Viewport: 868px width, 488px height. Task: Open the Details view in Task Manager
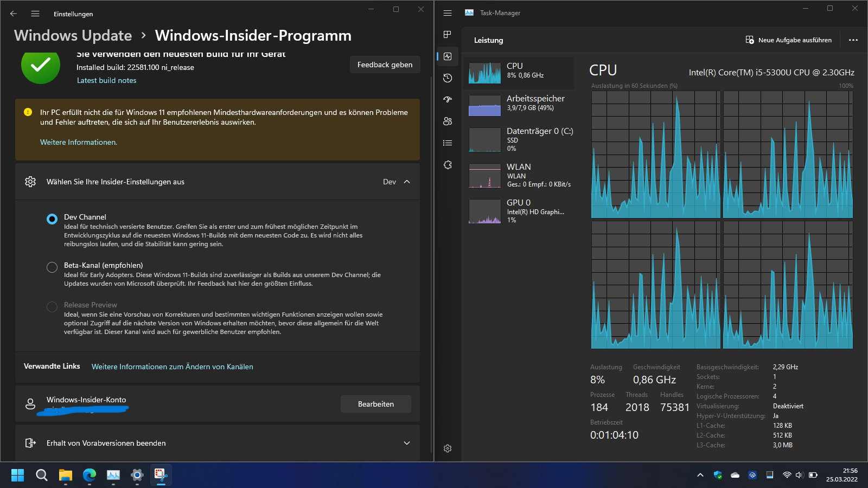[447, 143]
